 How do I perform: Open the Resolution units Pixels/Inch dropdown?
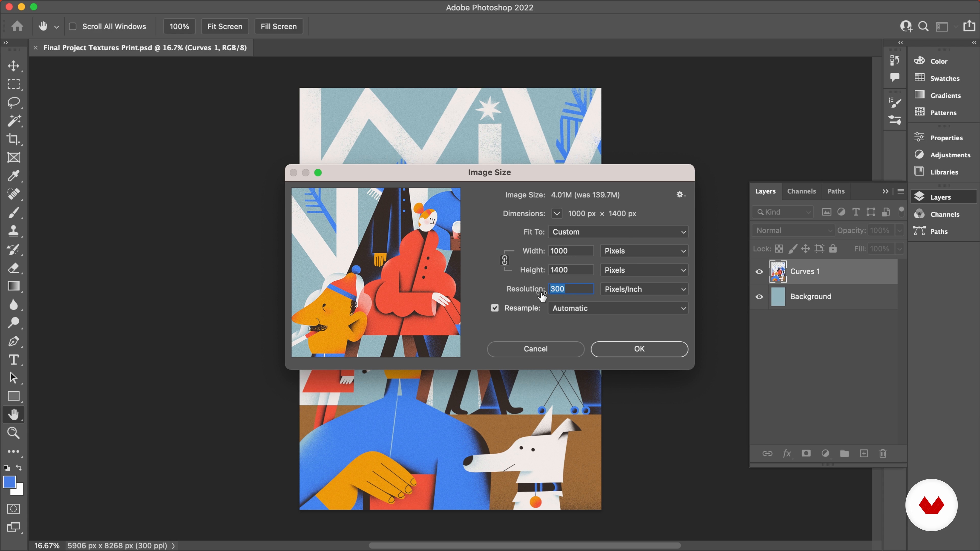[x=644, y=289]
